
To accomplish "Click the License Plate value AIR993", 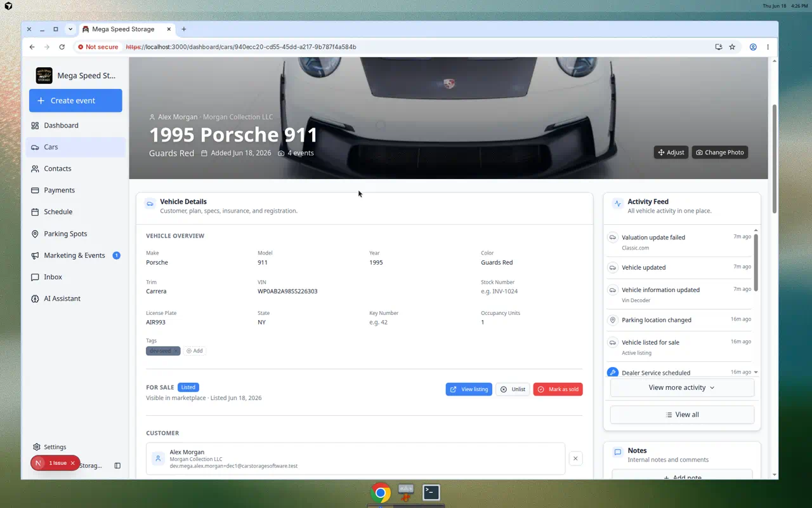I will 155,322.
